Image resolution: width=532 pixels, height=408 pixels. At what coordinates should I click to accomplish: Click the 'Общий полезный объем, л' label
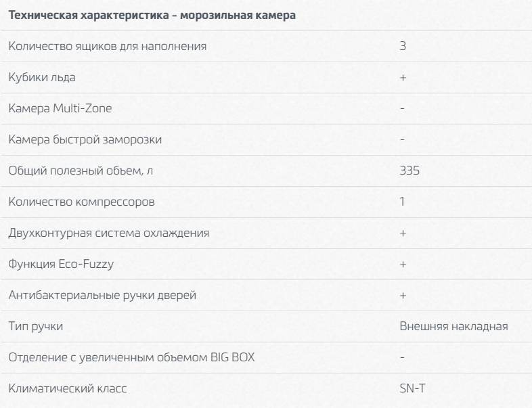tap(81, 171)
